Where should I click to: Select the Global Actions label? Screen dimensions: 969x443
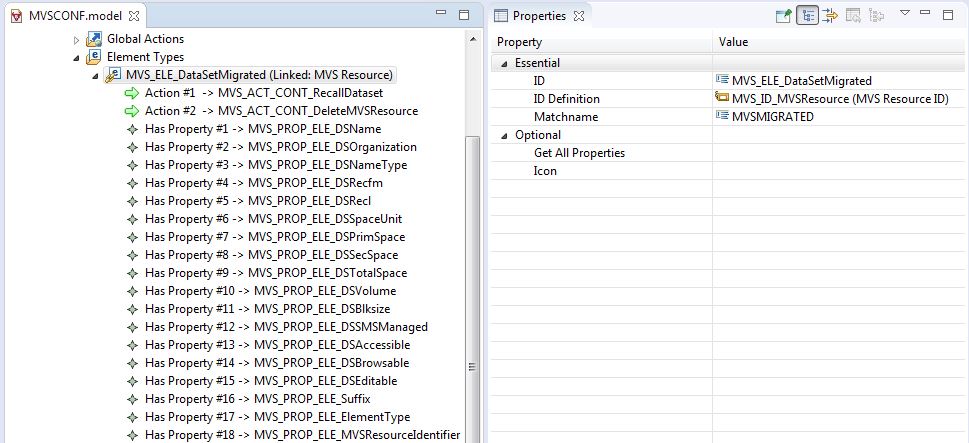(x=145, y=38)
